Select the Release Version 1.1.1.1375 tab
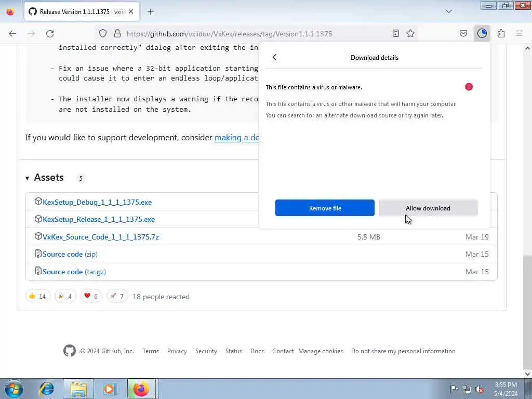Image resolution: width=532 pixels, height=399 pixels. (x=82, y=12)
